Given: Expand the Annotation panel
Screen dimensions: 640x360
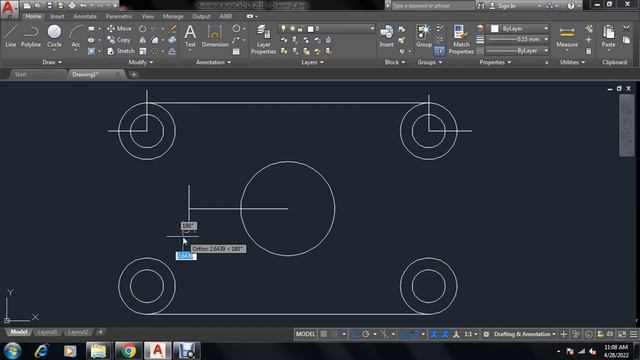Looking at the screenshot, I should point(213,62).
